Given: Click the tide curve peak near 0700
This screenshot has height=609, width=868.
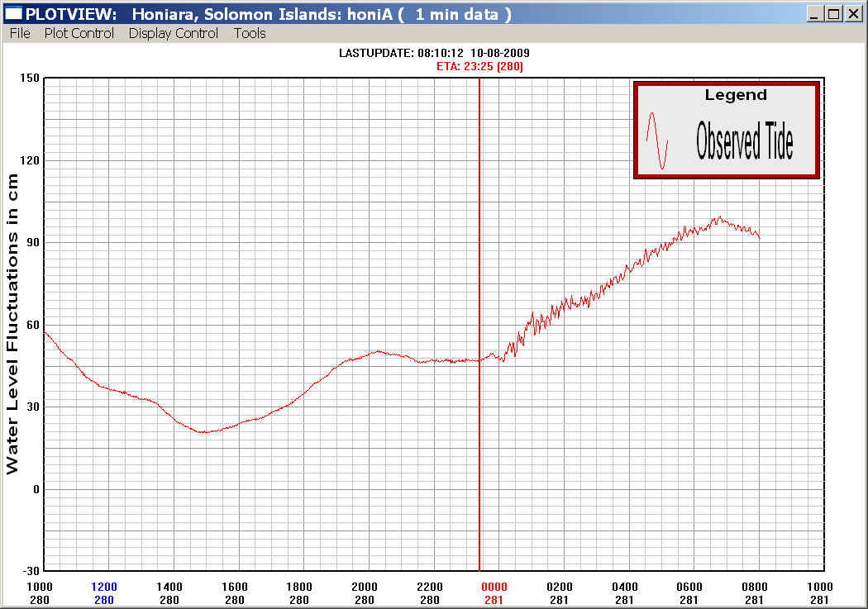Looking at the screenshot, I should pos(719,218).
